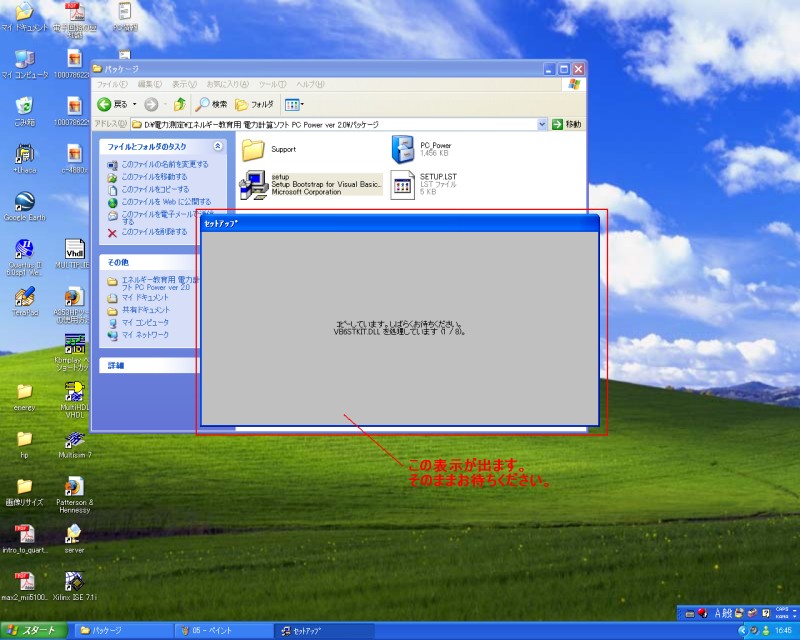Select the server desktop shortcut
This screenshot has width=800, height=640.
[x=74, y=539]
